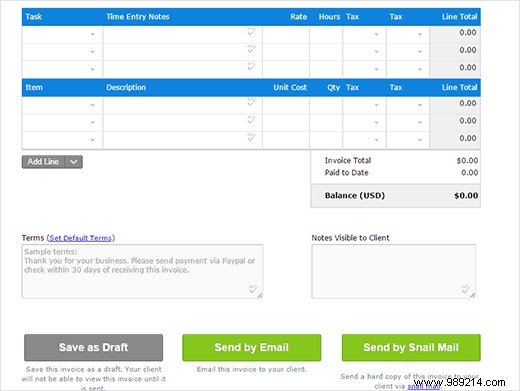The image size is (520, 391).
Task: Click spell-check icon in first Time Entry Notes
Action: click(x=251, y=32)
